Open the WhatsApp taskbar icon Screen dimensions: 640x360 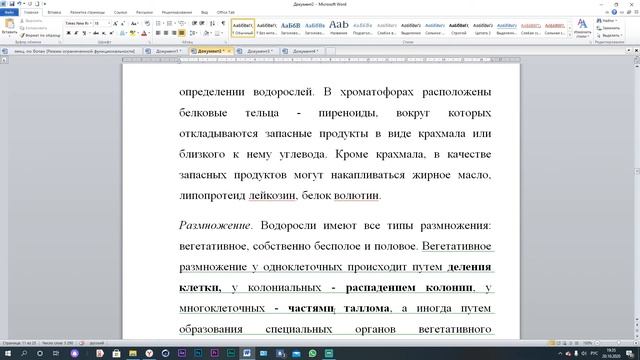[313, 353]
